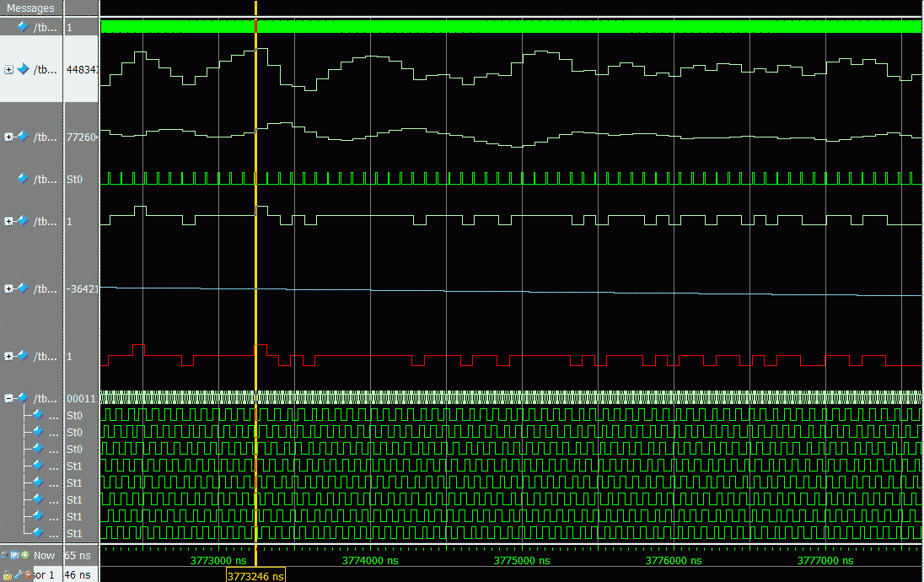
Task: Click the blue analog waveform line
Action: click(x=510, y=291)
